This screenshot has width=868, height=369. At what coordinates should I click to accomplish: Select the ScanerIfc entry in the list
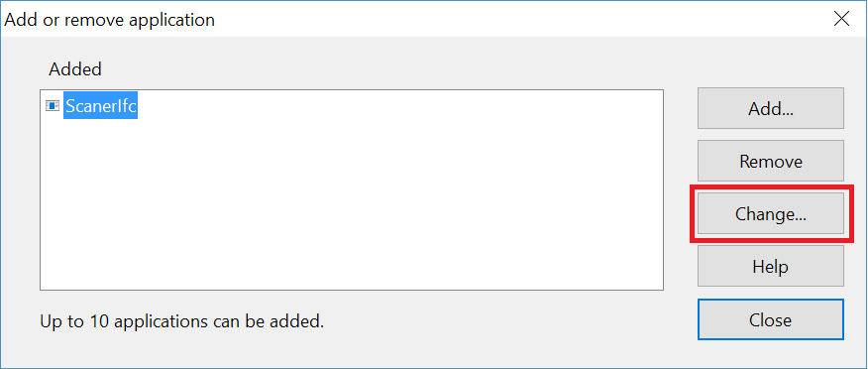click(100, 106)
